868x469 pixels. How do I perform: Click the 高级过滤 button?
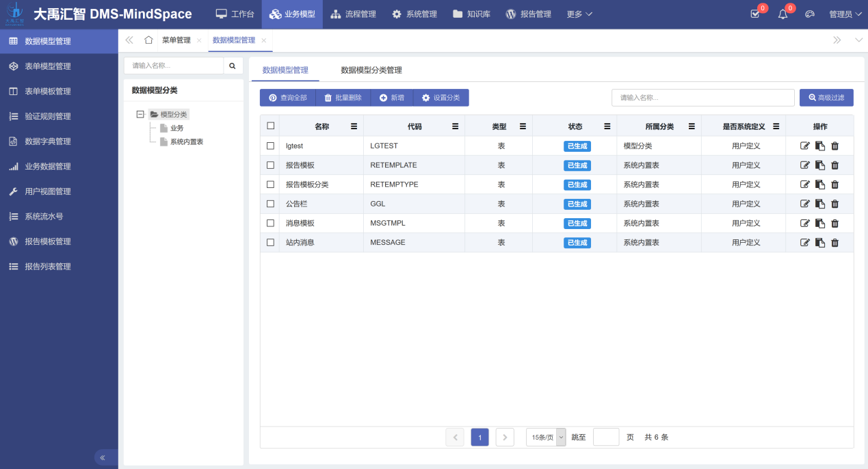tap(826, 98)
